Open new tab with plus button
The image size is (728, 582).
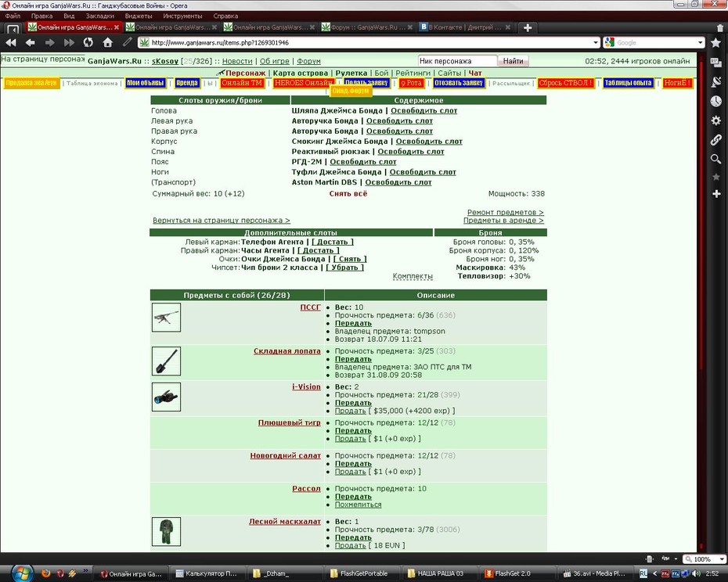[x=528, y=28]
